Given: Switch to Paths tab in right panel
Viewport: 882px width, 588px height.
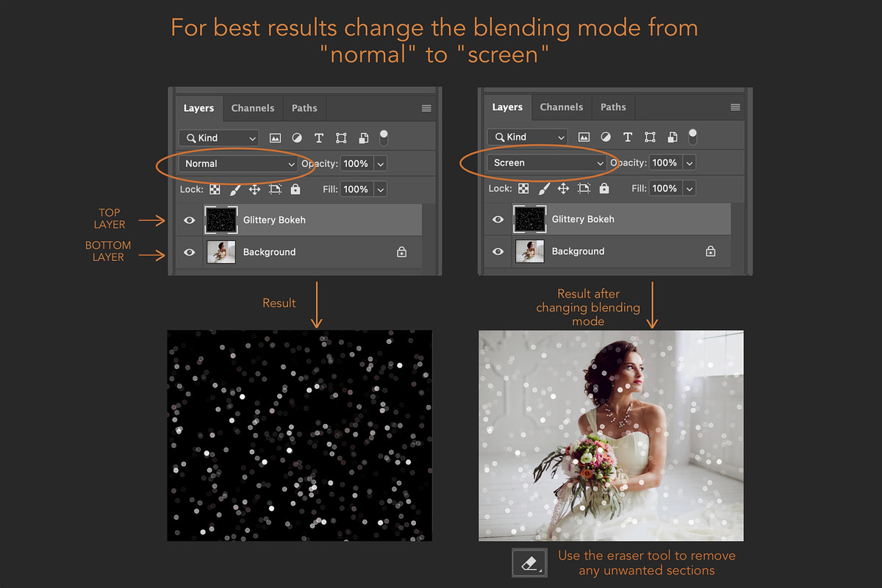Looking at the screenshot, I should coord(613,107).
